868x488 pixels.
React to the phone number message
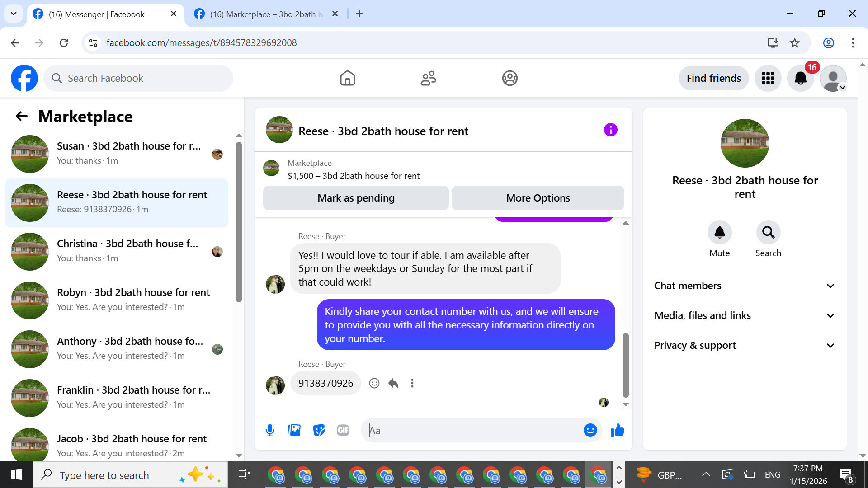374,383
